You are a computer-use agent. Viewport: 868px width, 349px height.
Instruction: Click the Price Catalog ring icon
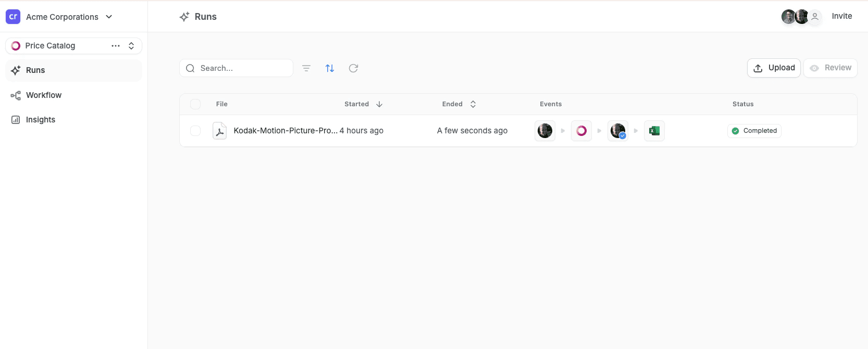16,46
